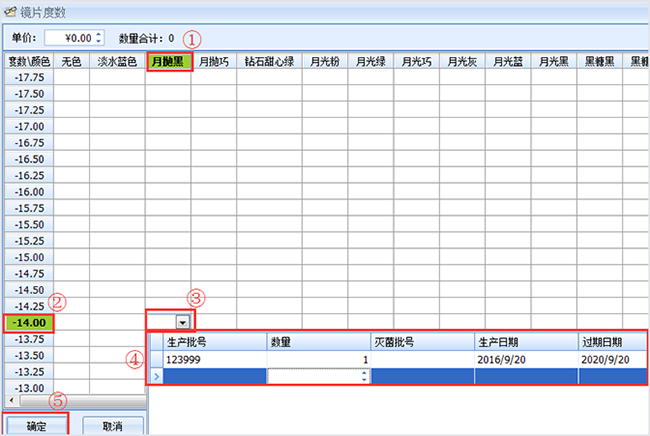The height and width of the screenshot is (436, 650).
Task: Select the highlighted 月抛黑 column header
Action: [x=168, y=62]
